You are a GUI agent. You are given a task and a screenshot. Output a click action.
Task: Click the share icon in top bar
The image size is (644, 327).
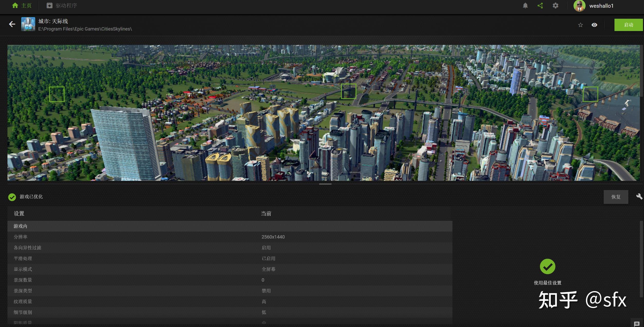(540, 6)
